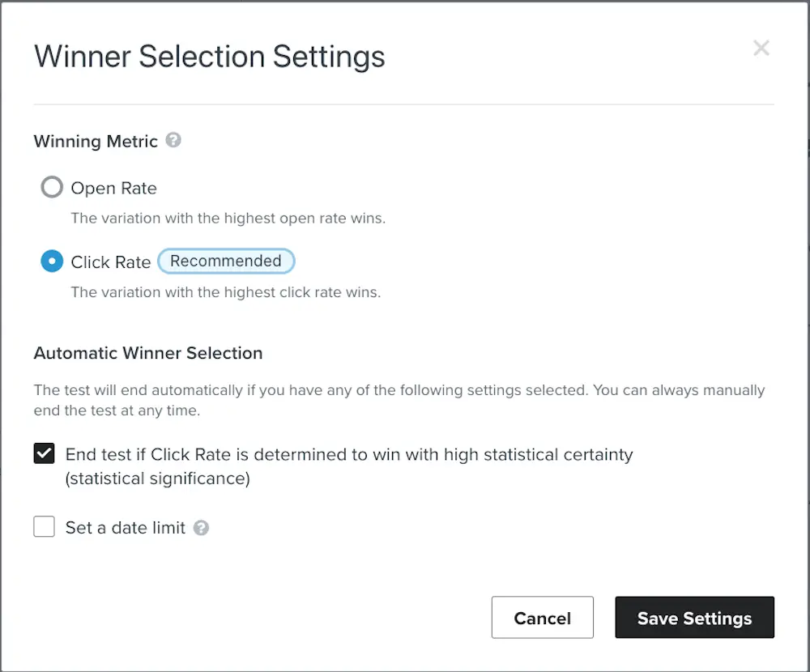
Task: Click the "End test if Click Rate" label text
Action: (348, 455)
